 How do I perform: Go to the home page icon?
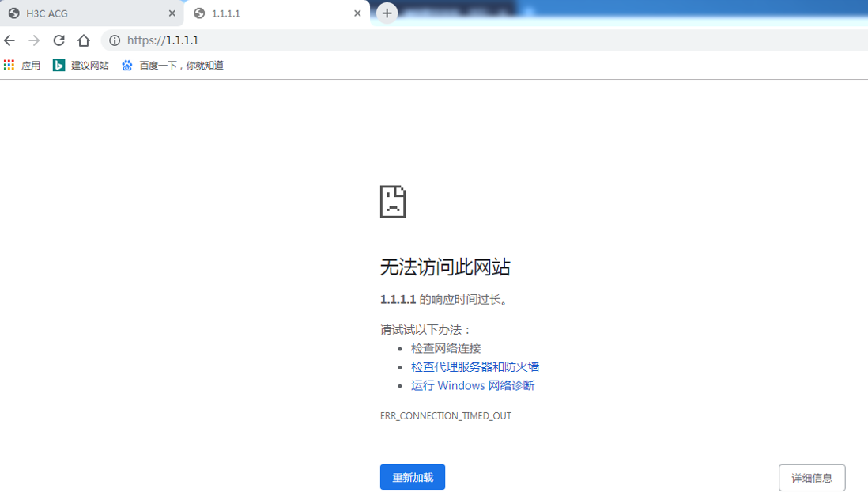[84, 40]
